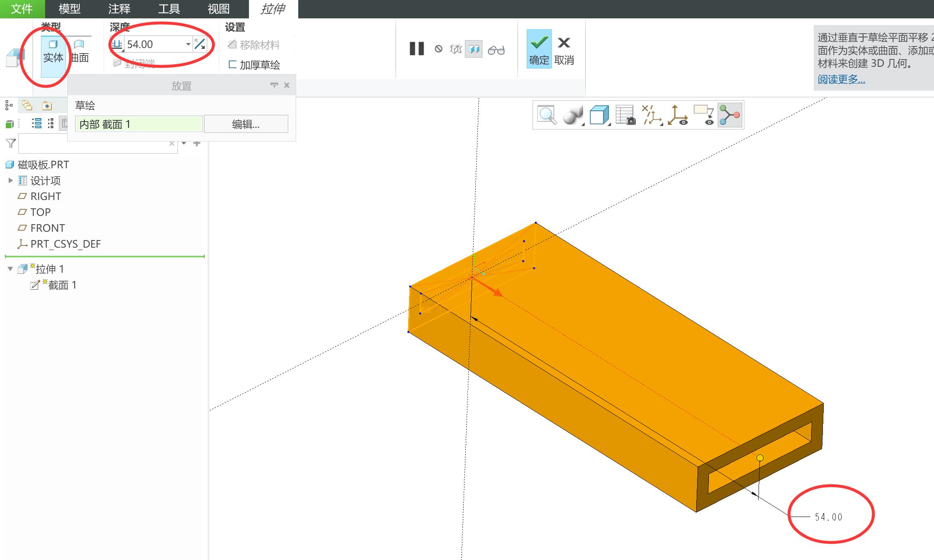Open the saved orientations cube icon

pos(600,115)
